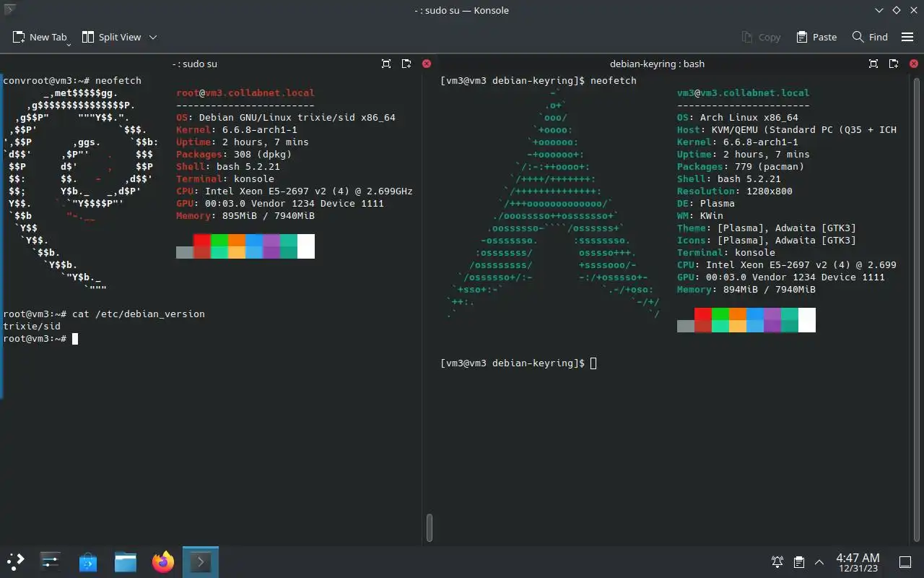The height and width of the screenshot is (578, 924).
Task: Open a New Tab in Konsole
Action: click(x=40, y=37)
